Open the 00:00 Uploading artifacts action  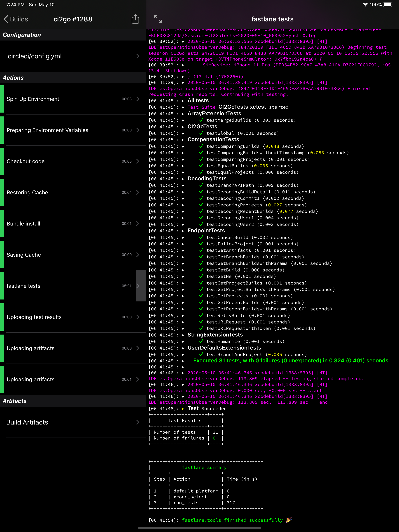coord(73,348)
